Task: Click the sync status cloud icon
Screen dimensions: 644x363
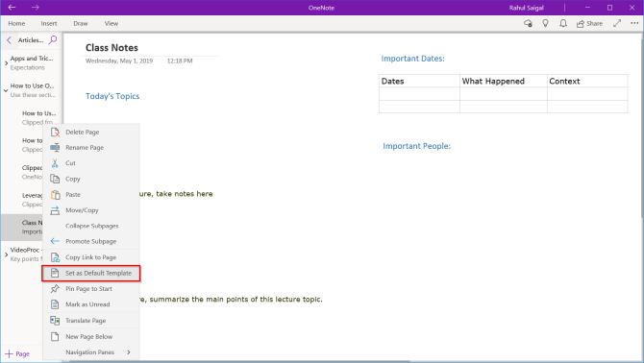Action: (x=529, y=24)
